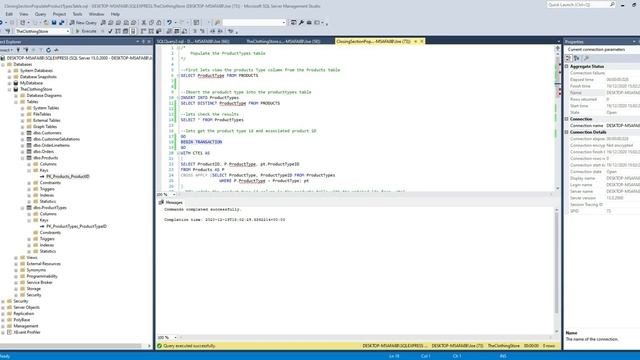640x360 pixels.
Task: Click the Property Pages icon in Properties
Action: pyautogui.click(x=587, y=58)
